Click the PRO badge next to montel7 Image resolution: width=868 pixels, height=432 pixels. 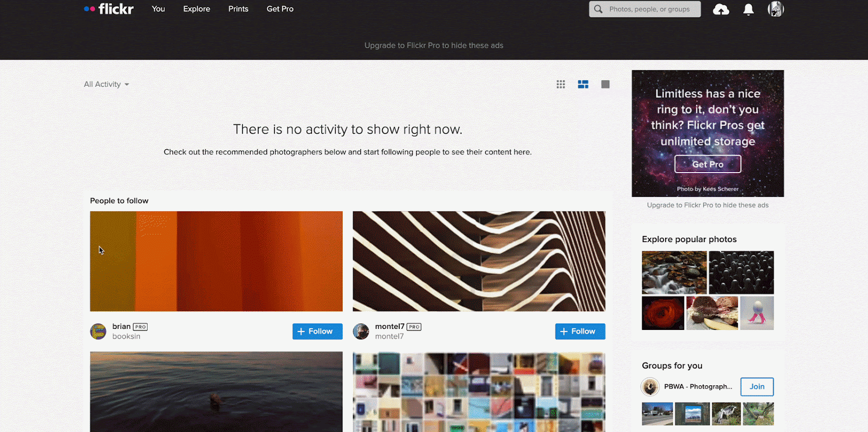point(414,327)
